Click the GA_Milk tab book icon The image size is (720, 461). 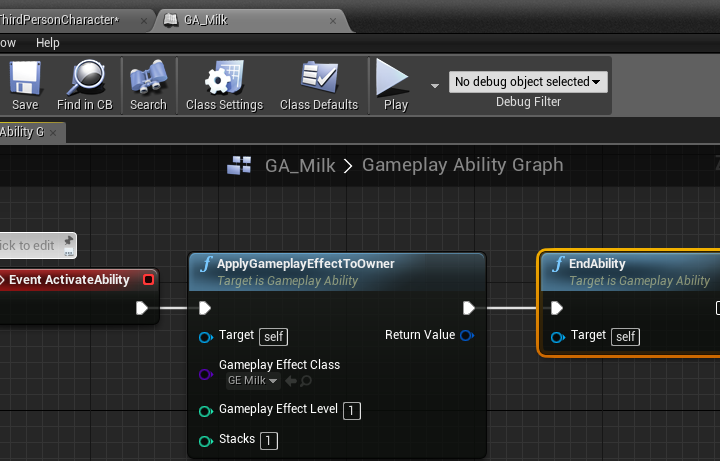pyautogui.click(x=171, y=20)
